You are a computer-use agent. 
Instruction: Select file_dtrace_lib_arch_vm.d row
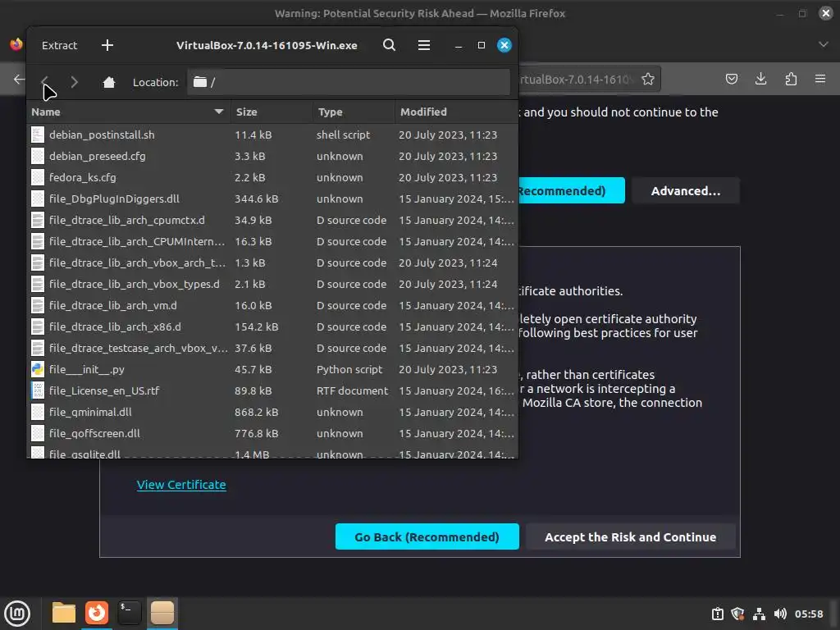click(272, 305)
